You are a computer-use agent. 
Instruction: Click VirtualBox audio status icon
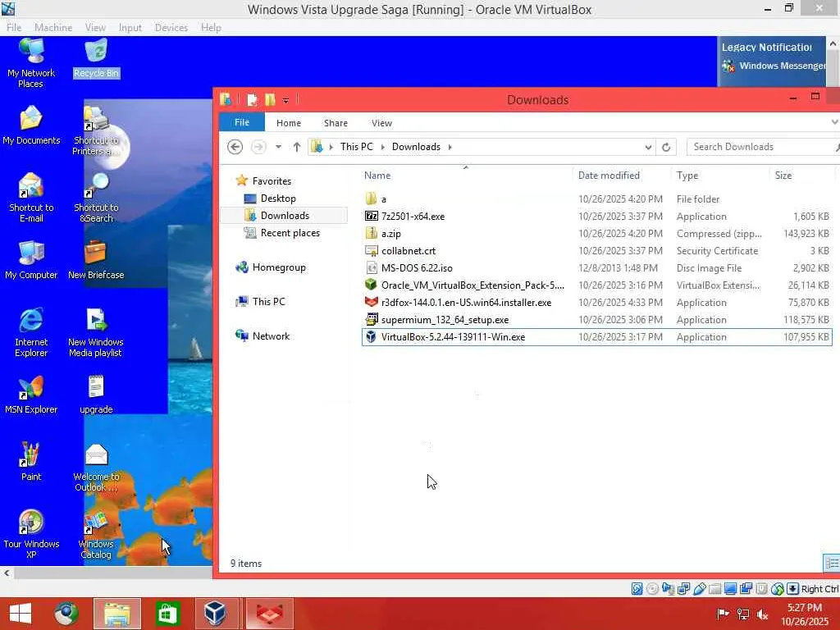pyautogui.click(x=668, y=589)
